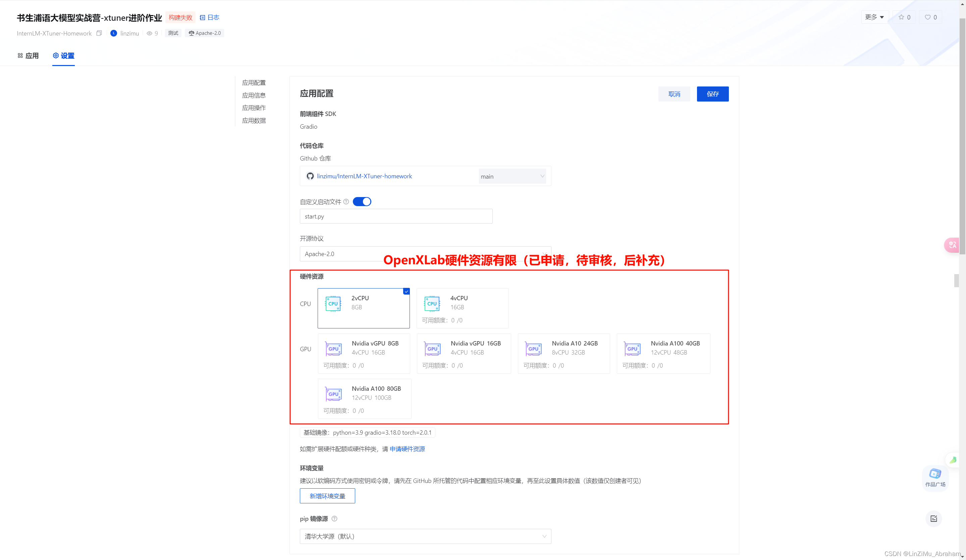Choose Nvidia A100 40GB hardware
The image size is (966, 560).
(663, 354)
